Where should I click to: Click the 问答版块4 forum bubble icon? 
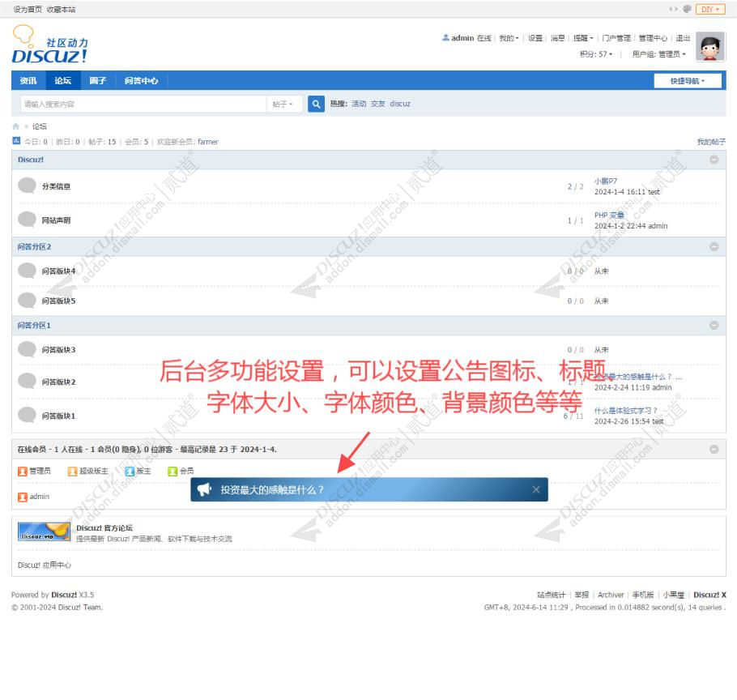tap(28, 271)
